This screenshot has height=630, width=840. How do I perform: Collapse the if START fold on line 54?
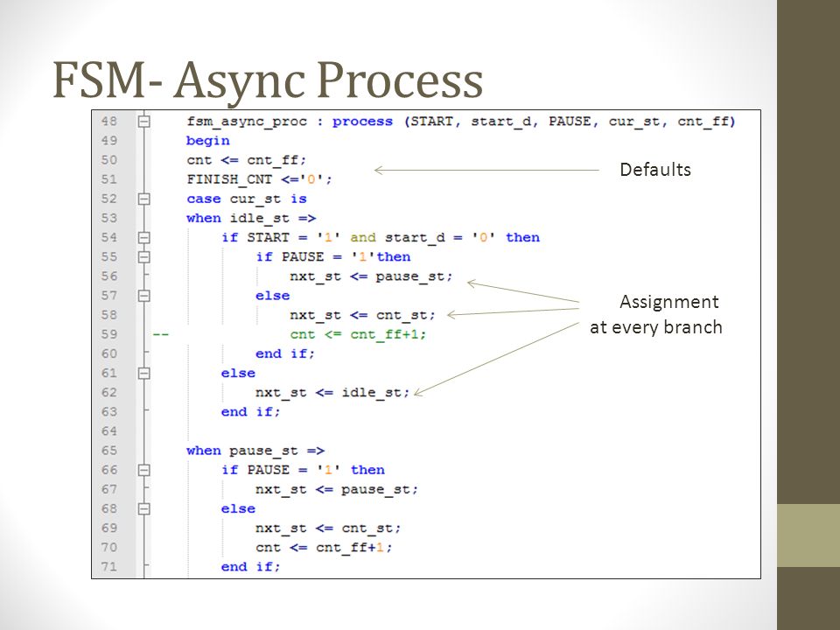143,237
